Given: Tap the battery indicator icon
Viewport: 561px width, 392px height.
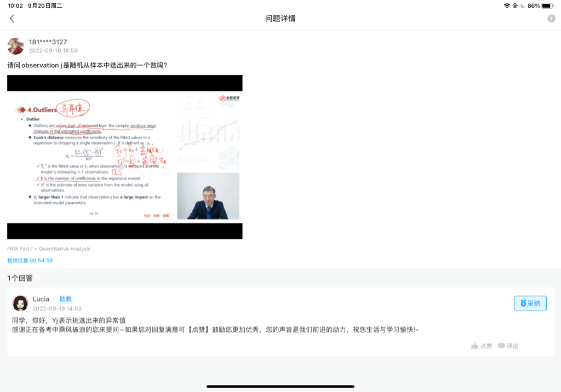Looking at the screenshot, I should point(548,5).
